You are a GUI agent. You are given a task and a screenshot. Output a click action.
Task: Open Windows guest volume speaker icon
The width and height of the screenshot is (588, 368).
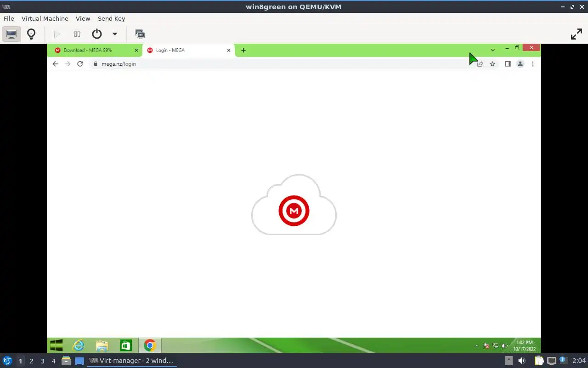(505, 345)
